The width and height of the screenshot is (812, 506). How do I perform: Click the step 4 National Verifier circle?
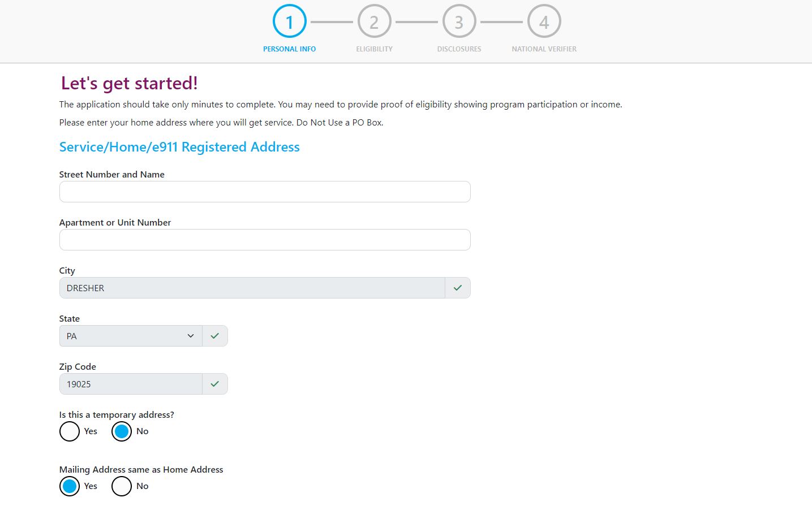(544, 21)
